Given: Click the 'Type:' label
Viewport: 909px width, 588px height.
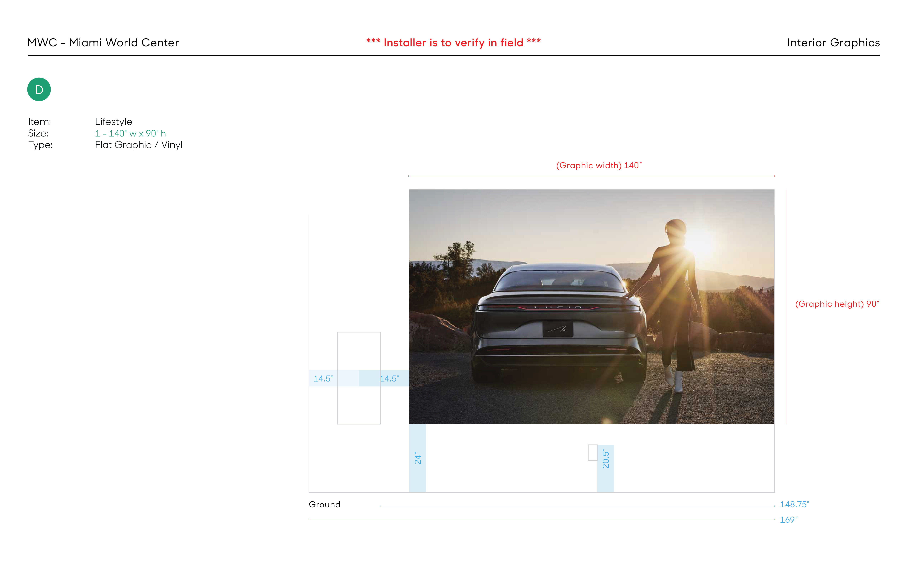Looking at the screenshot, I should (x=40, y=145).
